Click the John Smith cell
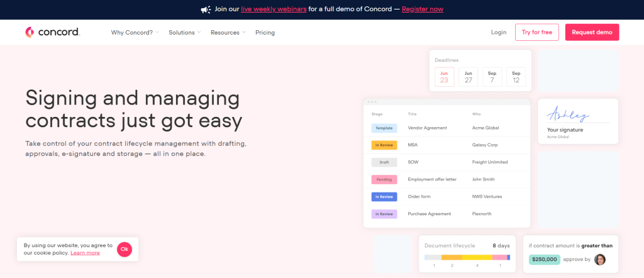Viewport: 644px width, 278px height. 484,179
